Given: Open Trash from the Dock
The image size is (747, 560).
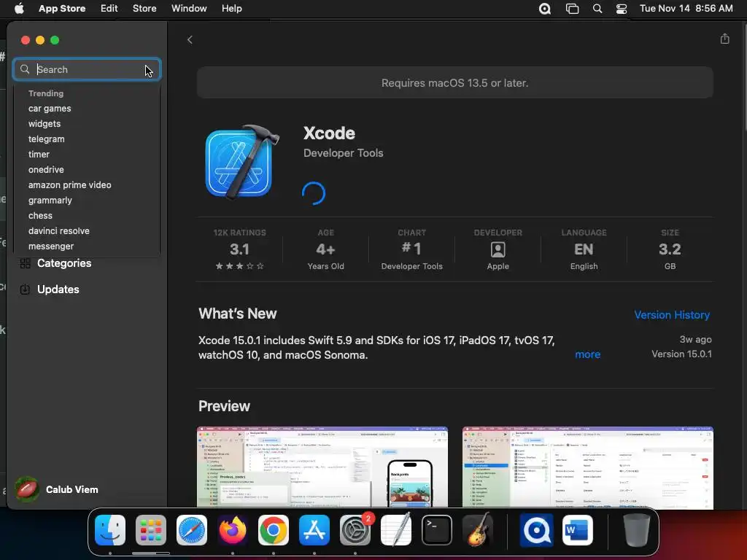Looking at the screenshot, I should (636, 530).
